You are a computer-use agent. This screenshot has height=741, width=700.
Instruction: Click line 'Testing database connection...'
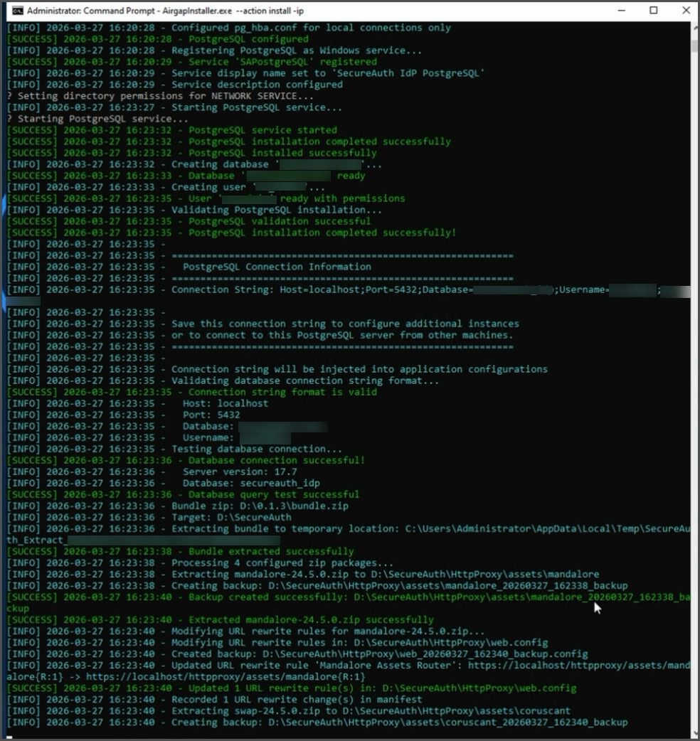174,449
